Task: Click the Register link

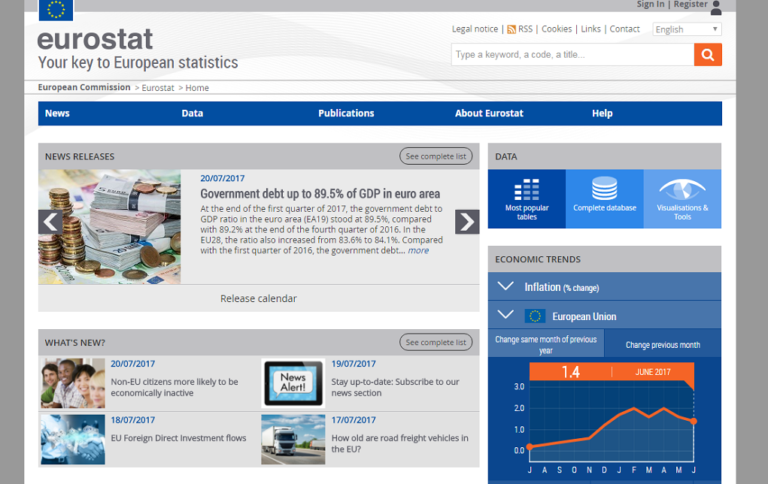Action: (x=690, y=4)
